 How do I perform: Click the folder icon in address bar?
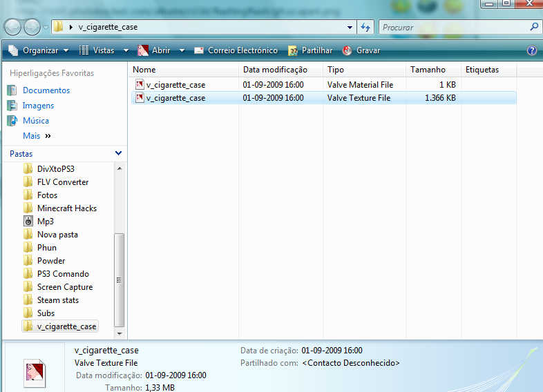click(x=58, y=27)
